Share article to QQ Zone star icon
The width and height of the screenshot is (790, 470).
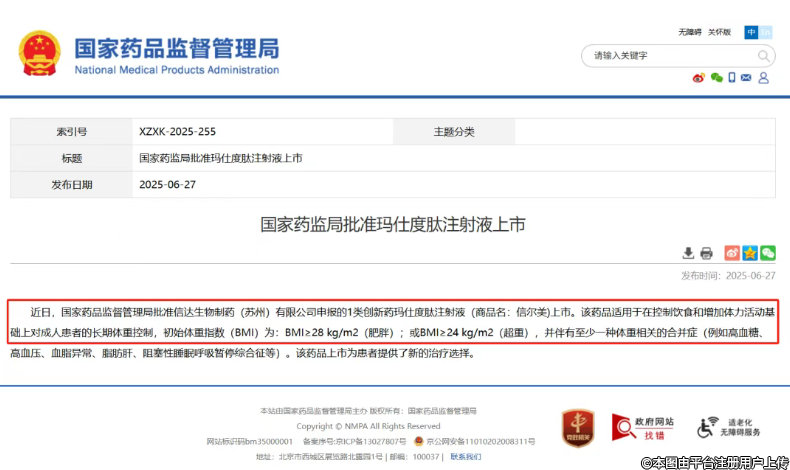750,253
